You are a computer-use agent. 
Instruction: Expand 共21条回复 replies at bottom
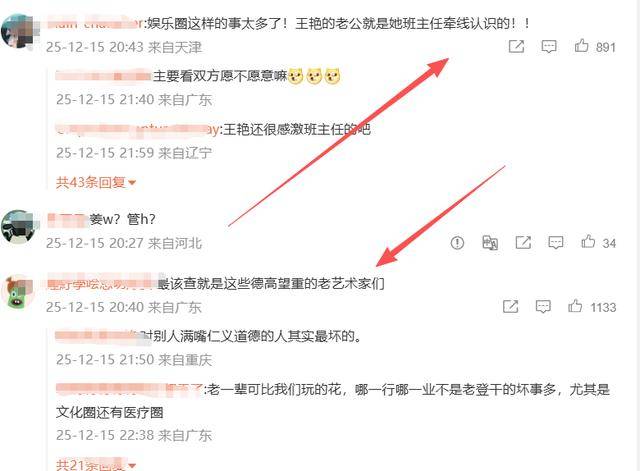click(x=96, y=464)
